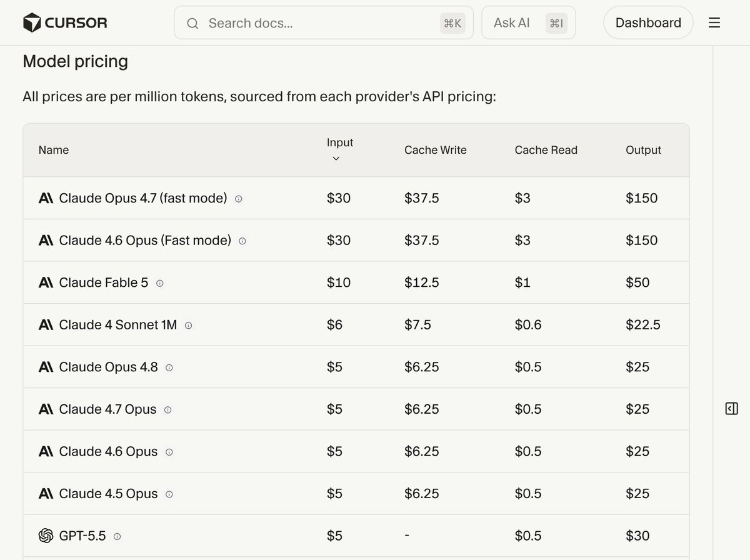Click info icon beside Claude Fable 5

click(159, 283)
